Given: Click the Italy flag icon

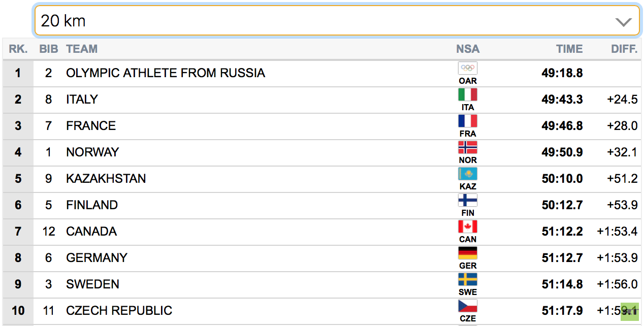Looking at the screenshot, I should tap(468, 94).
